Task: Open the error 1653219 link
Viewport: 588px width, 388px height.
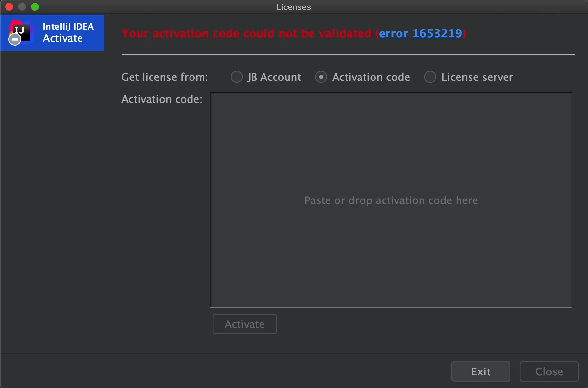Action: [x=421, y=33]
